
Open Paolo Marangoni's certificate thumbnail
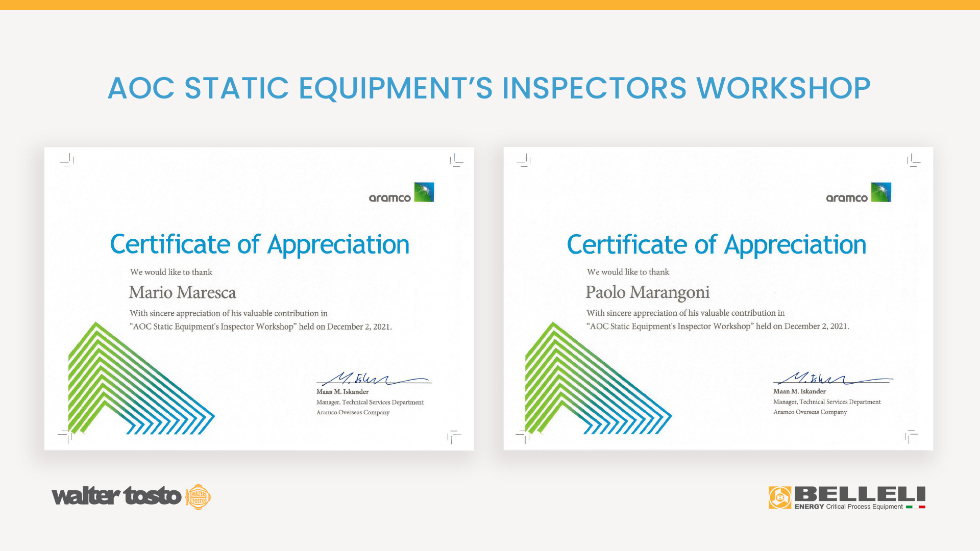(x=718, y=298)
